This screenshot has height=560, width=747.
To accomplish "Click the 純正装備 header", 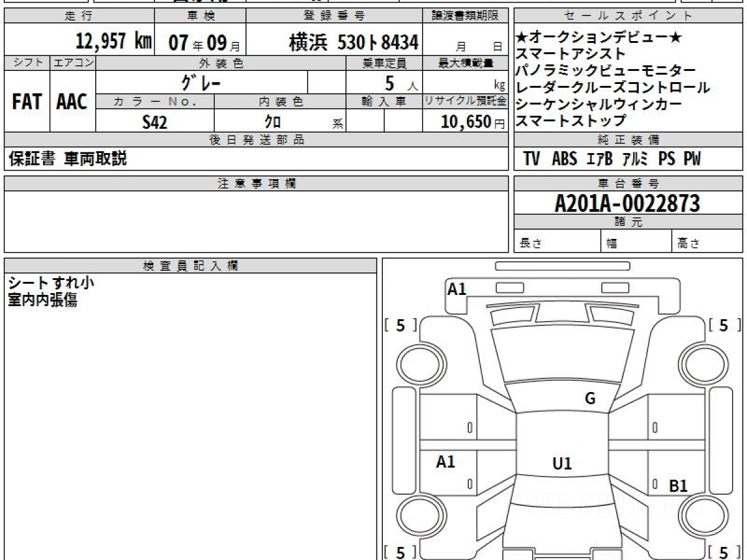I will 628,140.
